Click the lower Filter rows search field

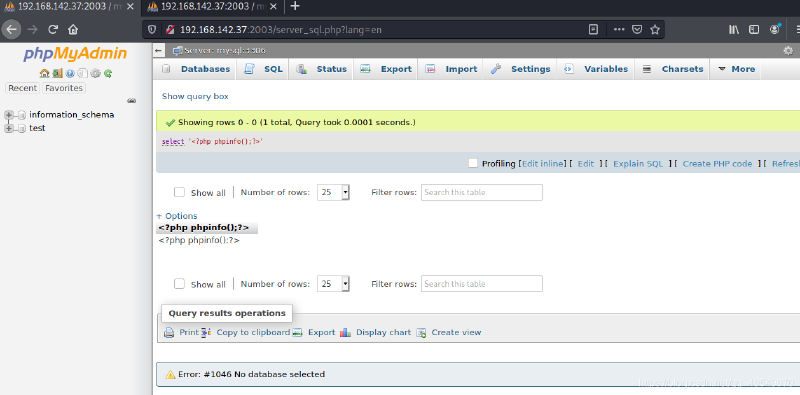click(x=482, y=284)
